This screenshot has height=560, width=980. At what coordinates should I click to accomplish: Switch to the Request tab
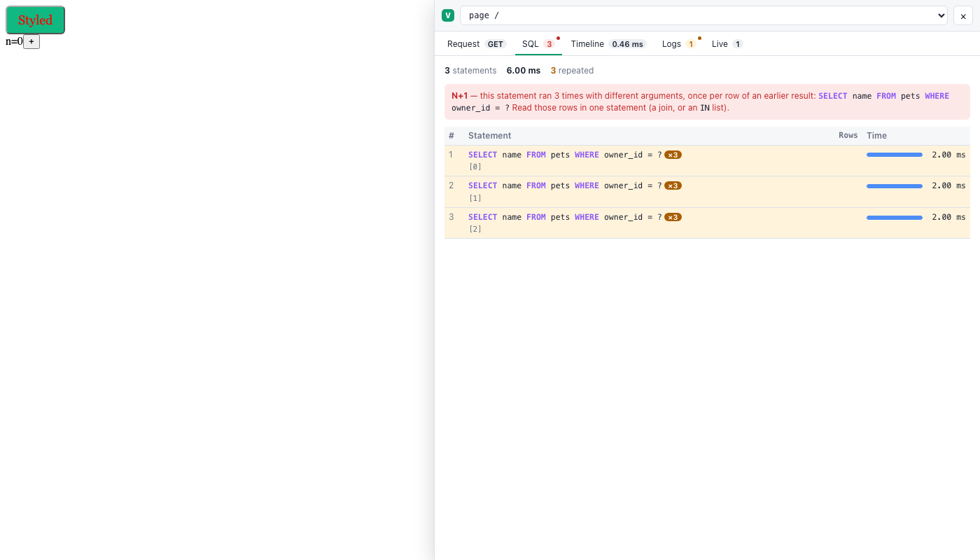pyautogui.click(x=476, y=44)
